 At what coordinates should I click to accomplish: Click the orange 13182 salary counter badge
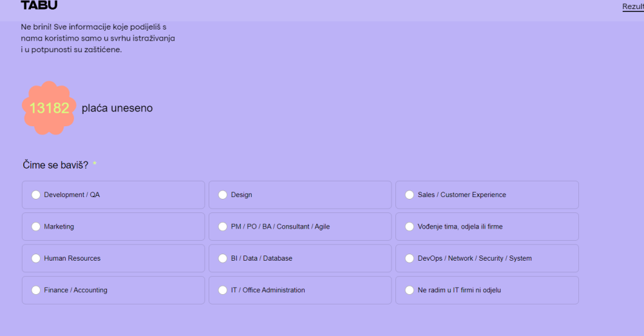click(x=50, y=108)
